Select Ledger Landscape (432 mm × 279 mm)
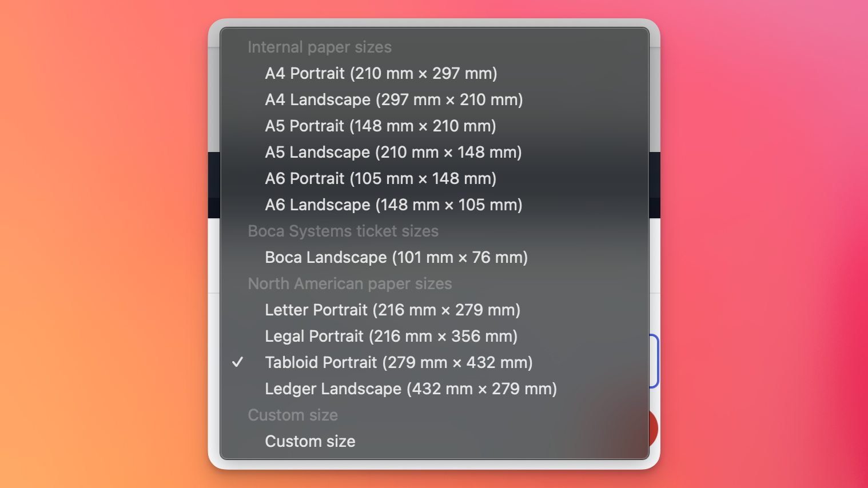The image size is (868, 488). click(x=411, y=389)
